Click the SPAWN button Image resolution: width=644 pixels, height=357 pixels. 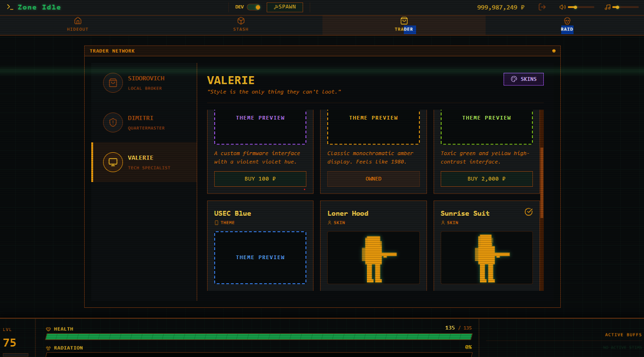tap(285, 7)
